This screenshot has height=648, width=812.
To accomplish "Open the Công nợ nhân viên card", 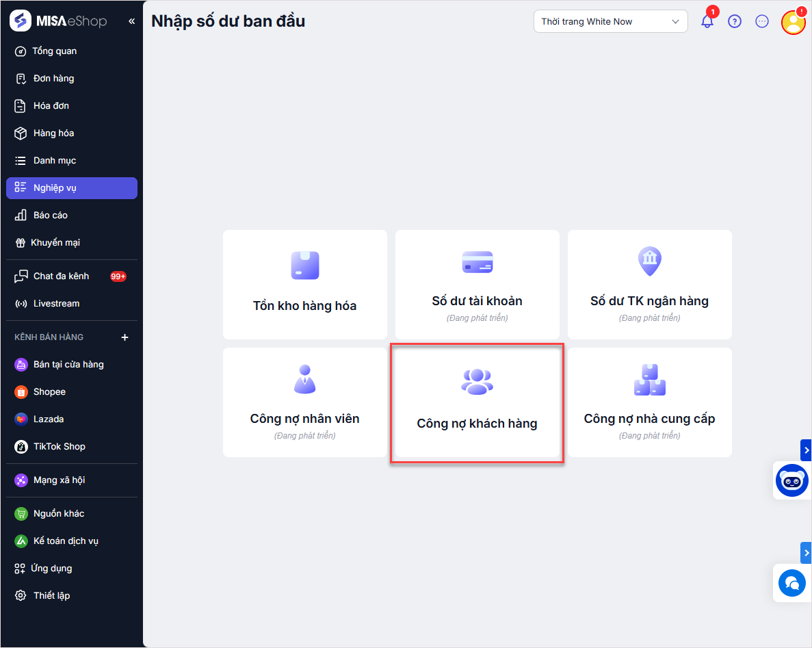I will [305, 402].
